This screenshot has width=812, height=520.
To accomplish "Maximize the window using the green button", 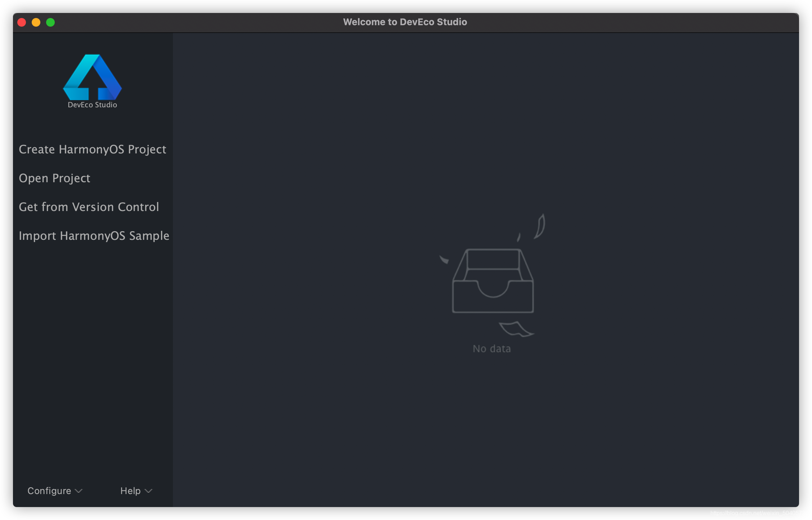I will pos(50,22).
